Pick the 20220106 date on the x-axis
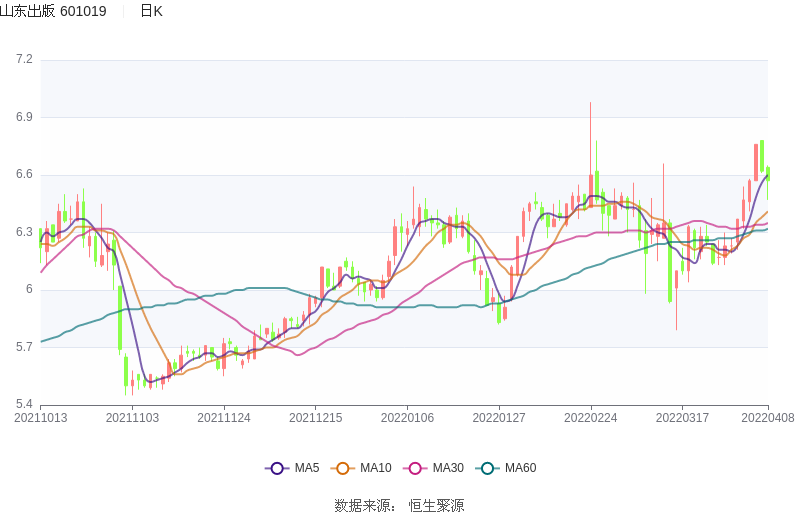The width and height of the screenshot is (800, 517). (x=408, y=418)
